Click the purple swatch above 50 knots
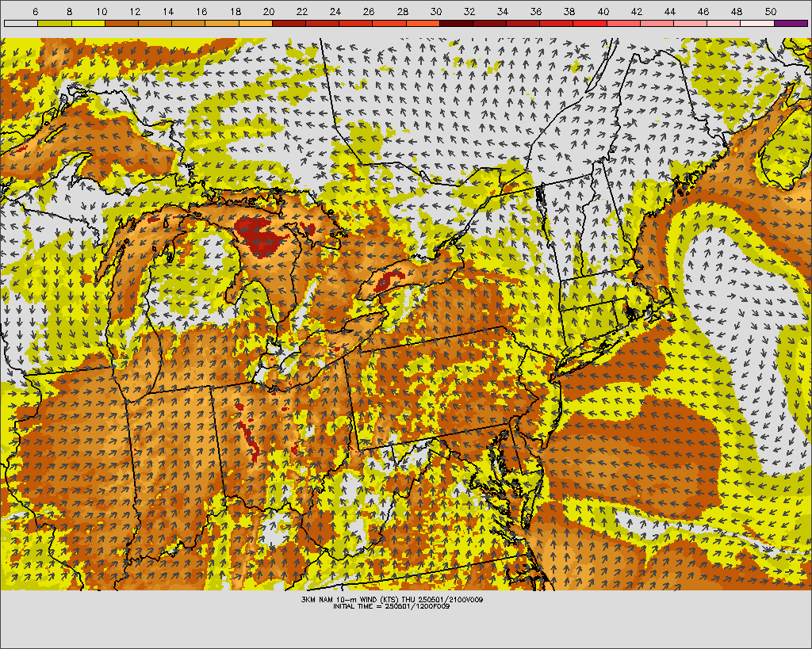812x649 pixels. [x=791, y=23]
